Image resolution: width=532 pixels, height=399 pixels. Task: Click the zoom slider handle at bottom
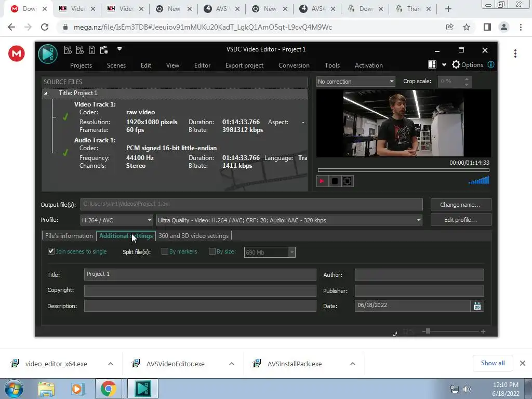pos(428,331)
